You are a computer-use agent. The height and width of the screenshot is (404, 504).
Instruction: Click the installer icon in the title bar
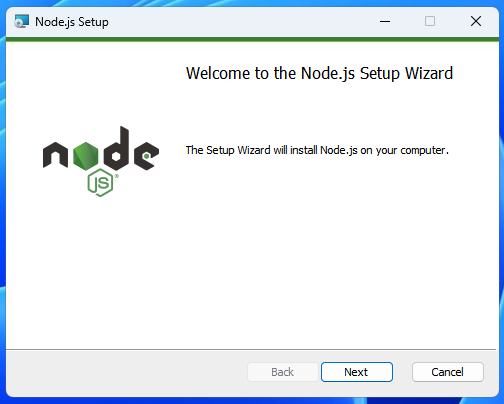click(x=22, y=22)
